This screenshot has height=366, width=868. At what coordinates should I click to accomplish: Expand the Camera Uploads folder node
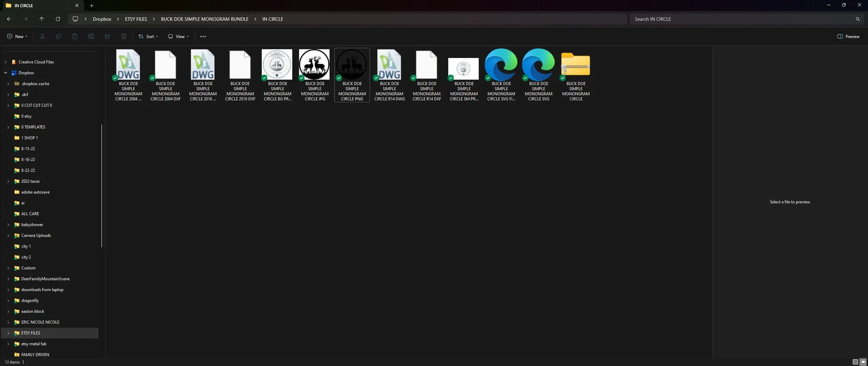(x=8, y=236)
